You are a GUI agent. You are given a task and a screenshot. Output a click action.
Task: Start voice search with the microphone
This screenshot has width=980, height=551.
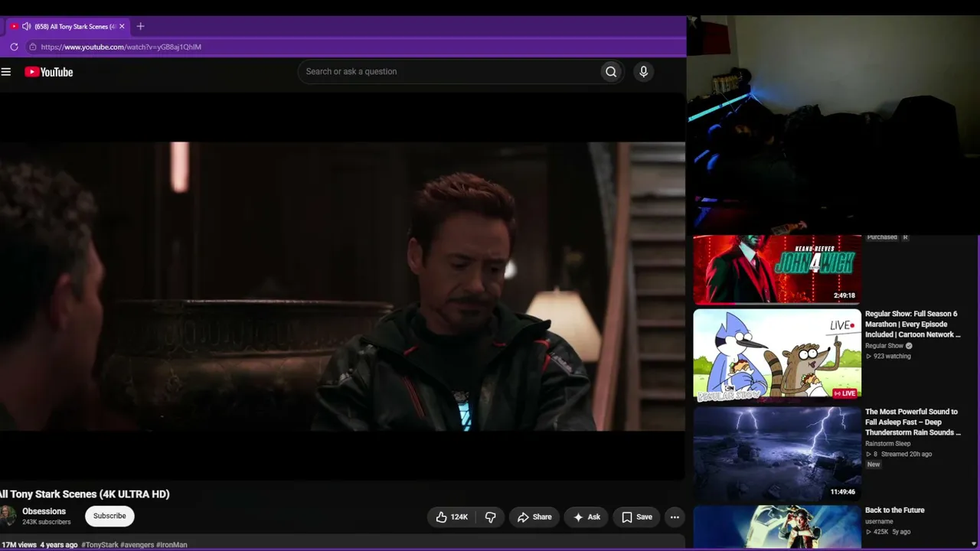[x=643, y=72]
